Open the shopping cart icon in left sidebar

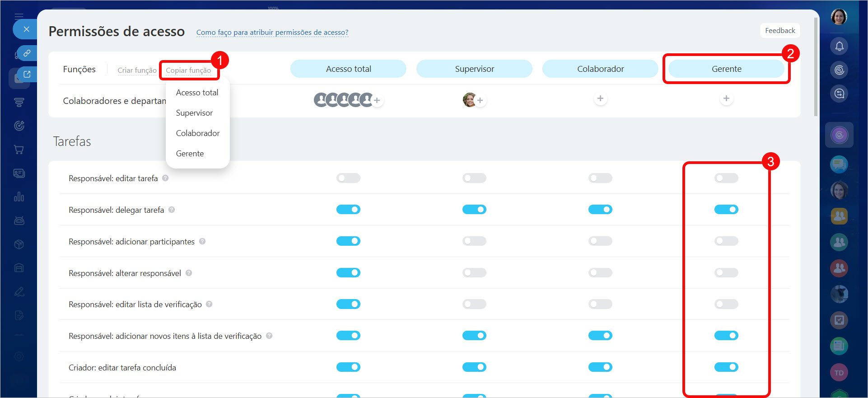[x=19, y=150]
